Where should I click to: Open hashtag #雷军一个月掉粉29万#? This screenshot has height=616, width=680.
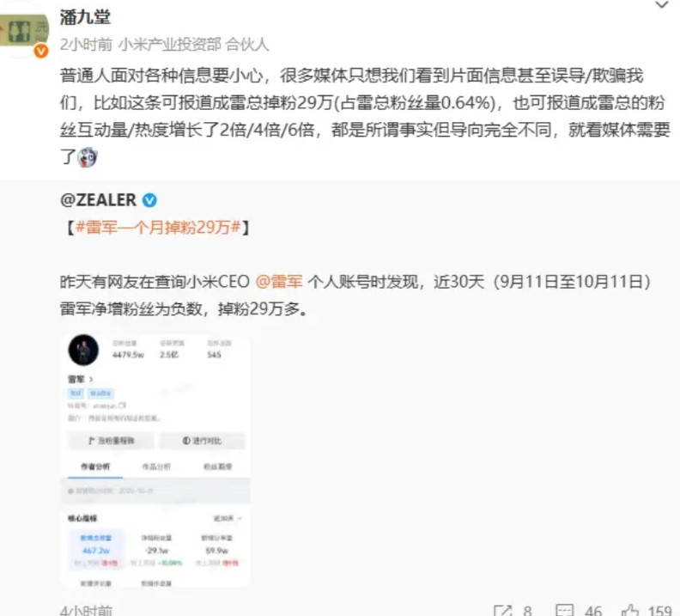coord(158,227)
